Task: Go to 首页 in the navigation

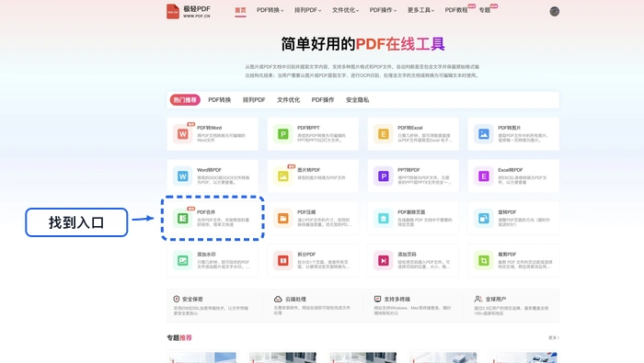Action: point(240,10)
